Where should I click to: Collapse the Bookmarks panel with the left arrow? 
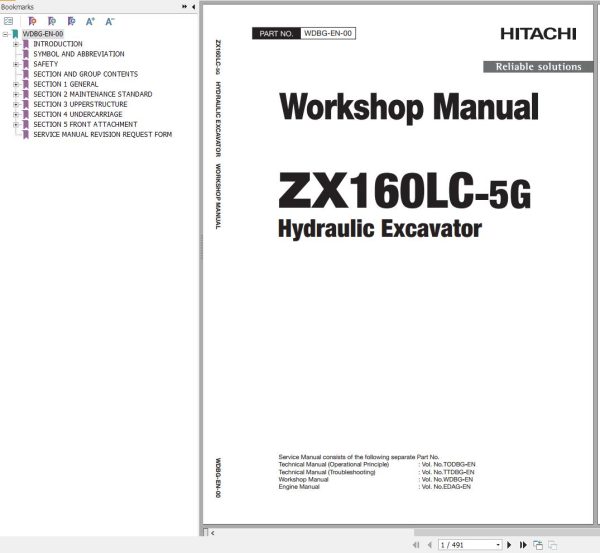tap(193, 7)
